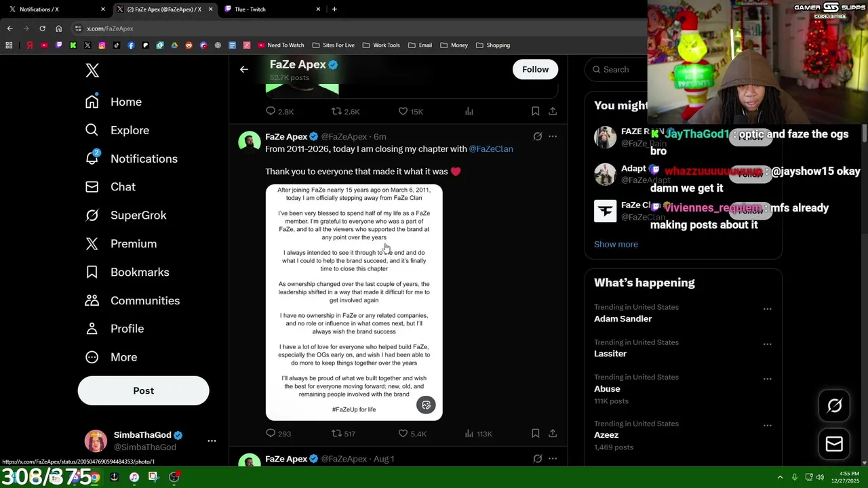Open more options on 6m-old post

click(x=553, y=136)
